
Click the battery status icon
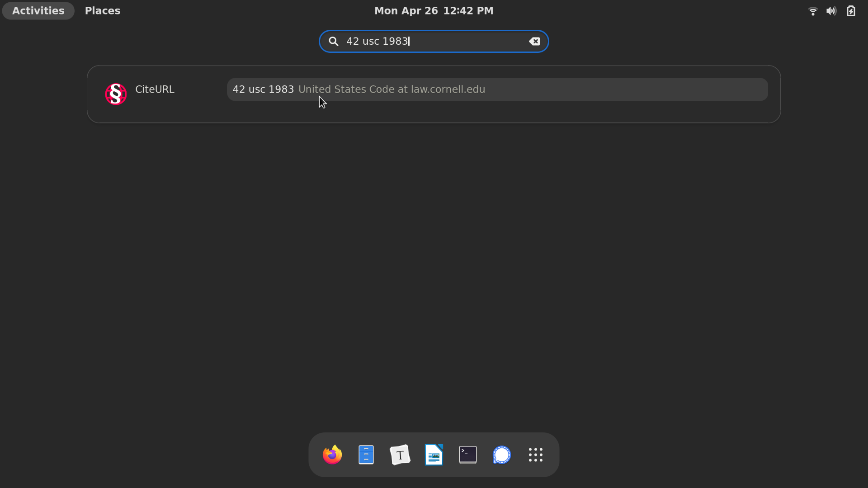(x=851, y=11)
